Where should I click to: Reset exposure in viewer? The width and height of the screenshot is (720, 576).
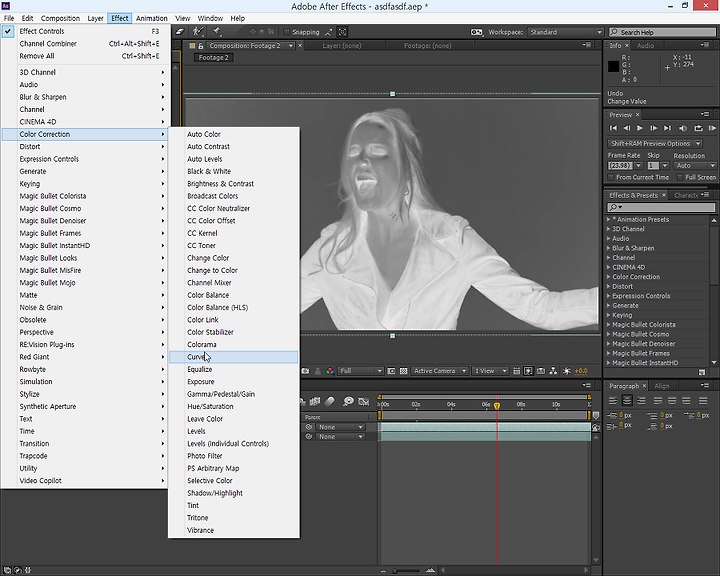point(567,371)
